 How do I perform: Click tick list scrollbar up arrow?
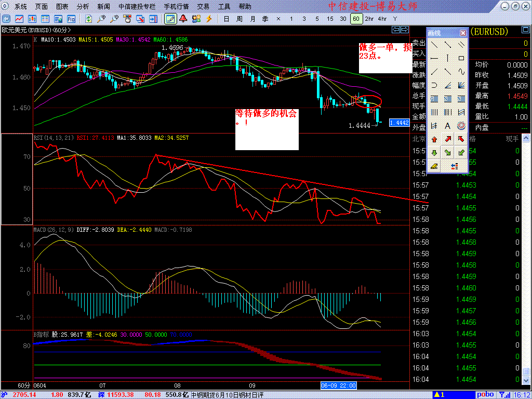[x=525, y=138]
